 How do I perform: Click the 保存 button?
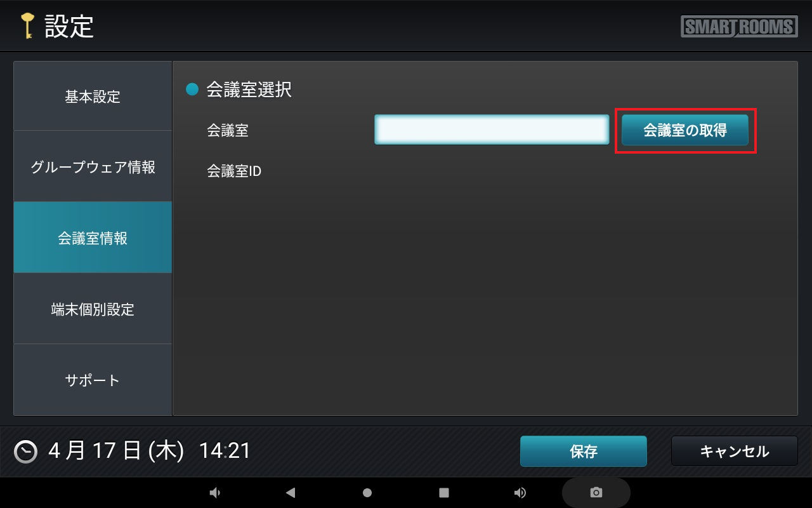point(584,451)
